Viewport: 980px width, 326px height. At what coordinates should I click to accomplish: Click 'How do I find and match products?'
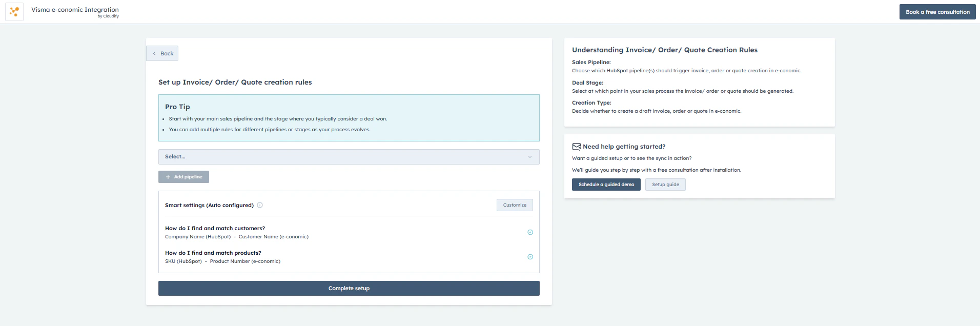[x=213, y=253]
